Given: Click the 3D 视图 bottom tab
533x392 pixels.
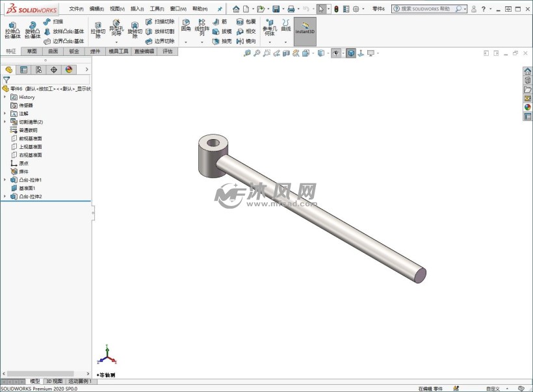Looking at the screenshot, I should click(x=54, y=382).
